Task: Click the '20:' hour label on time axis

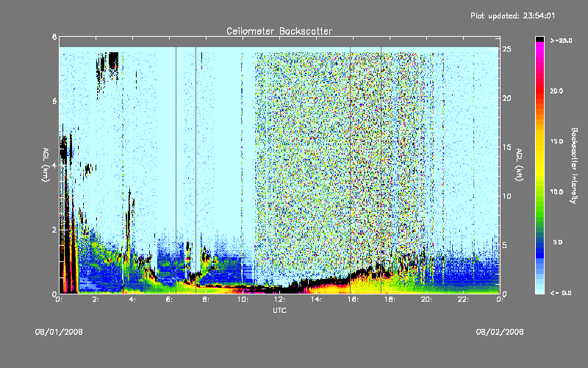Action: (x=426, y=300)
